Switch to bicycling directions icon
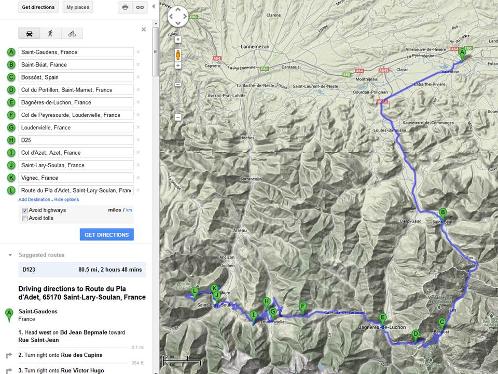Screen dimensions: 498x374 (72, 33)
